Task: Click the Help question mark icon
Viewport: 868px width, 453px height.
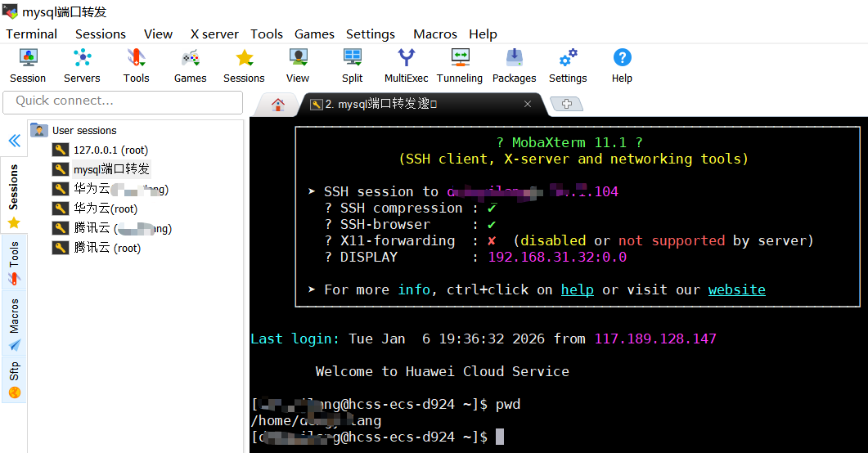Action: pos(623,57)
